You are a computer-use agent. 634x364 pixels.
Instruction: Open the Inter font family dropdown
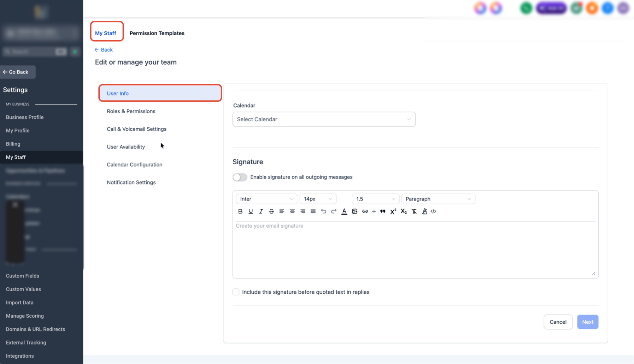pyautogui.click(x=267, y=199)
